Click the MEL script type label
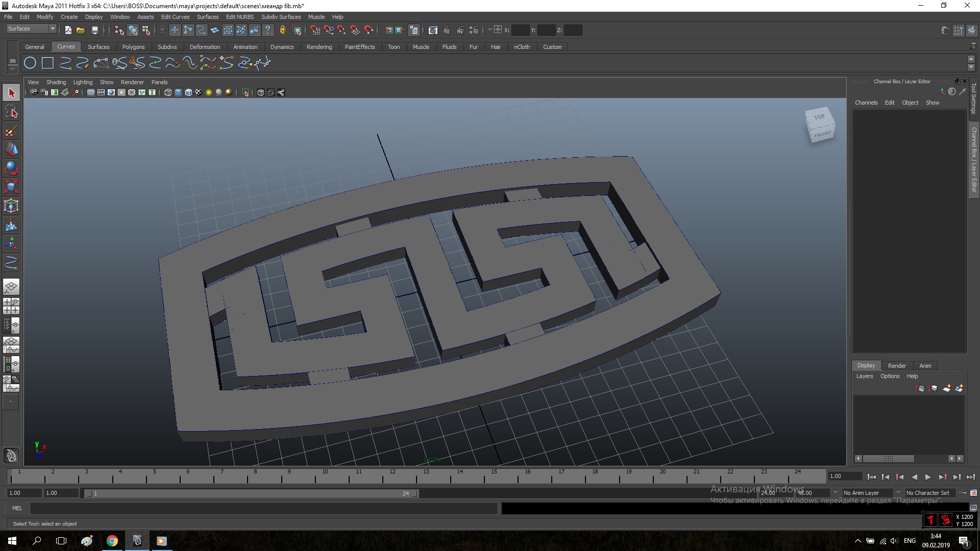The image size is (980, 551). click(17, 508)
